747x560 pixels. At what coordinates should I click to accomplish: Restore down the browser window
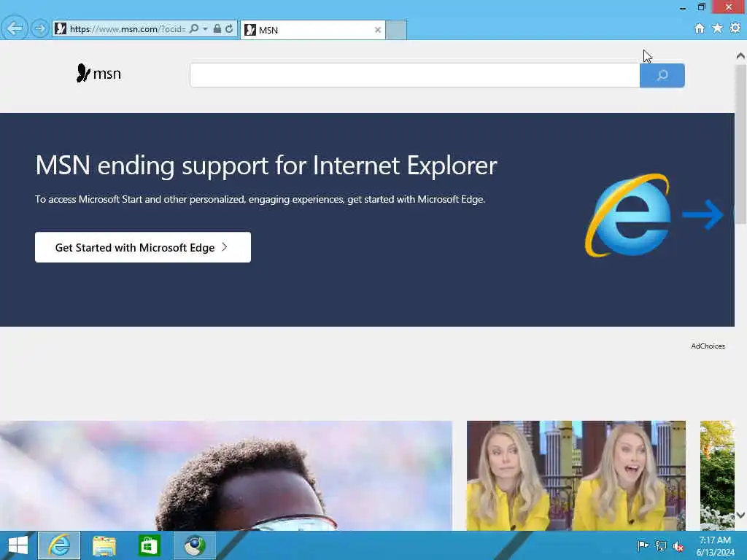point(701,7)
